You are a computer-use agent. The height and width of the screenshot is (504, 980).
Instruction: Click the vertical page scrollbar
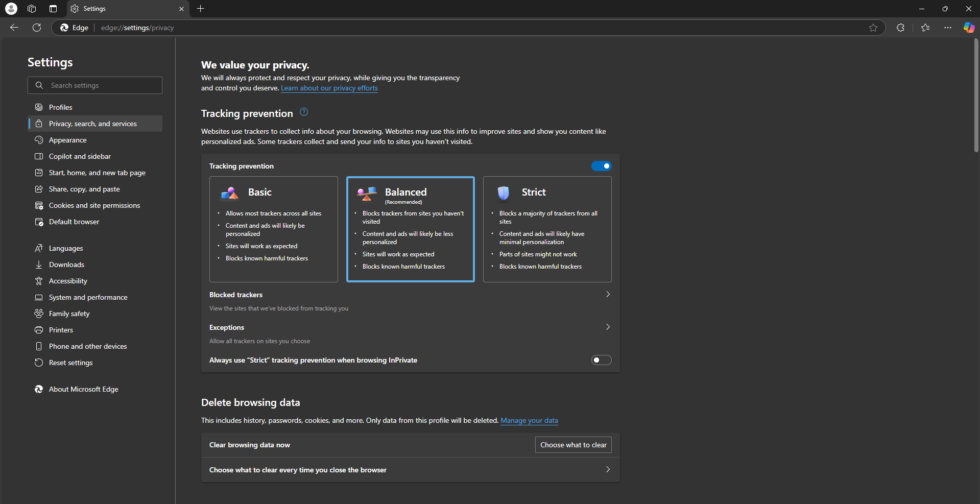point(976,95)
